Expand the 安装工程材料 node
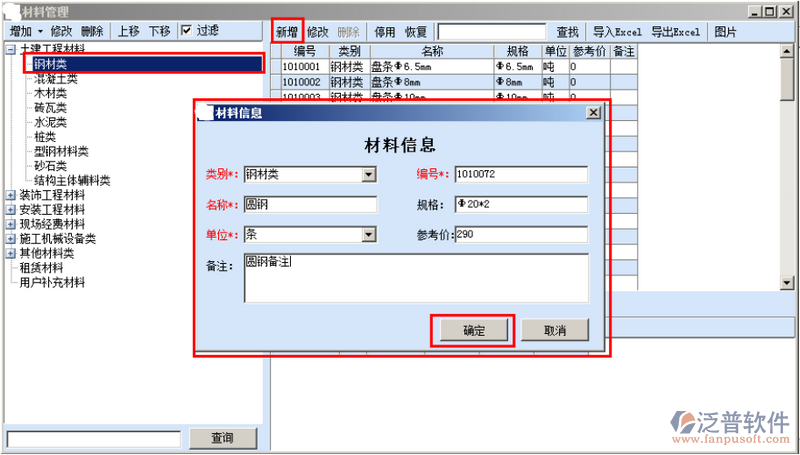The width and height of the screenshot is (800, 455). pos(11,210)
